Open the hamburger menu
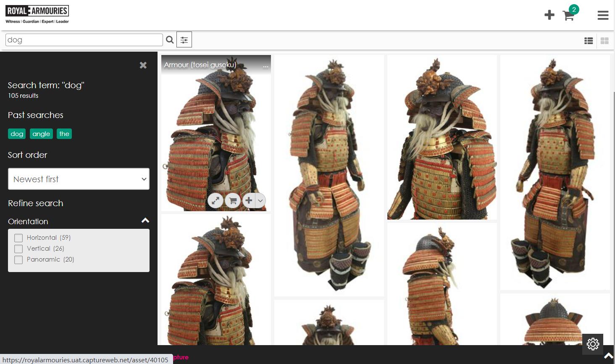Viewport: 615px width, 364px height. click(603, 15)
